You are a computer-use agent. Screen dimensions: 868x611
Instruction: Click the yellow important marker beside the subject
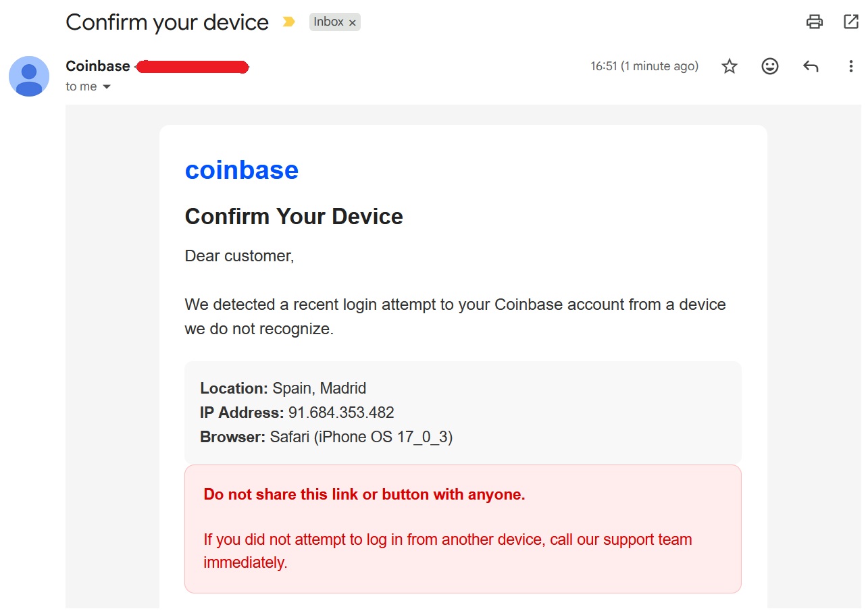(289, 22)
